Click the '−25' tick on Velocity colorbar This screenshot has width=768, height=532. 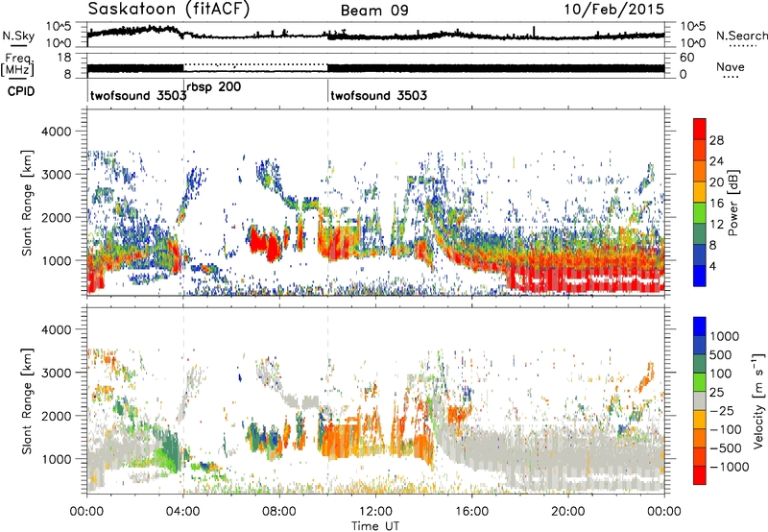click(722, 410)
